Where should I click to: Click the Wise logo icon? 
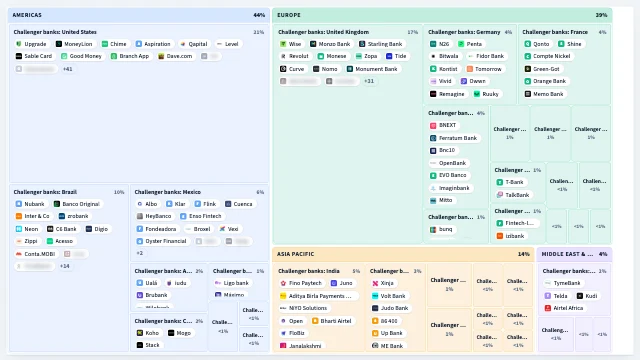283,44
